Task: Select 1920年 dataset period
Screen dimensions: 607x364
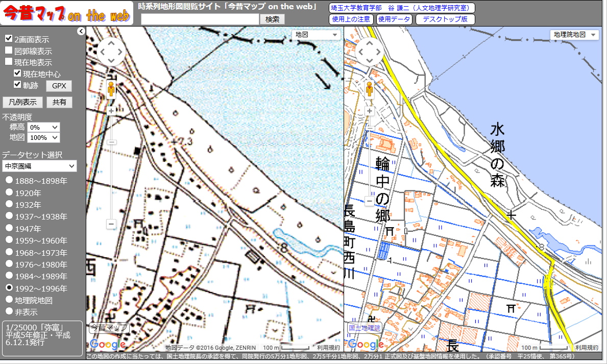Action: 9,192
